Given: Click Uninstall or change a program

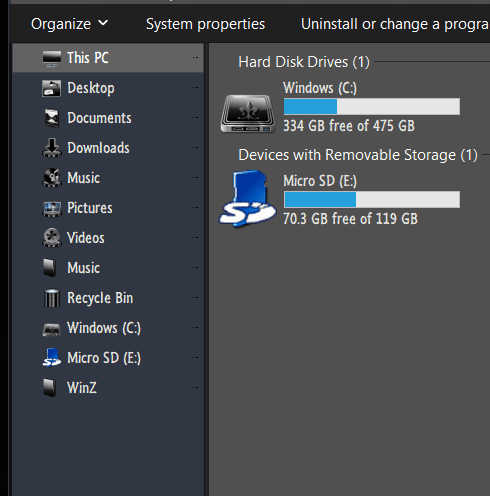Looking at the screenshot, I should point(395,24).
